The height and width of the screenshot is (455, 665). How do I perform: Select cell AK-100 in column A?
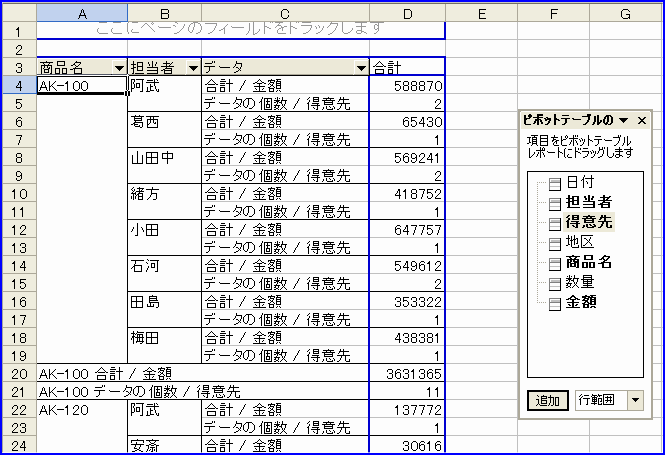coord(82,85)
